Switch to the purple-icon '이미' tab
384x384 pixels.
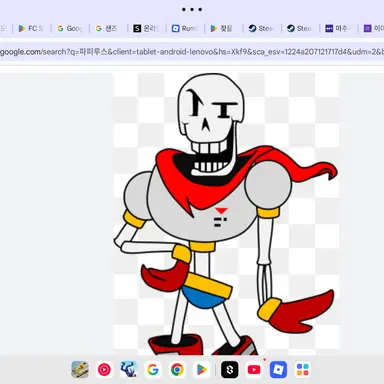click(x=373, y=29)
